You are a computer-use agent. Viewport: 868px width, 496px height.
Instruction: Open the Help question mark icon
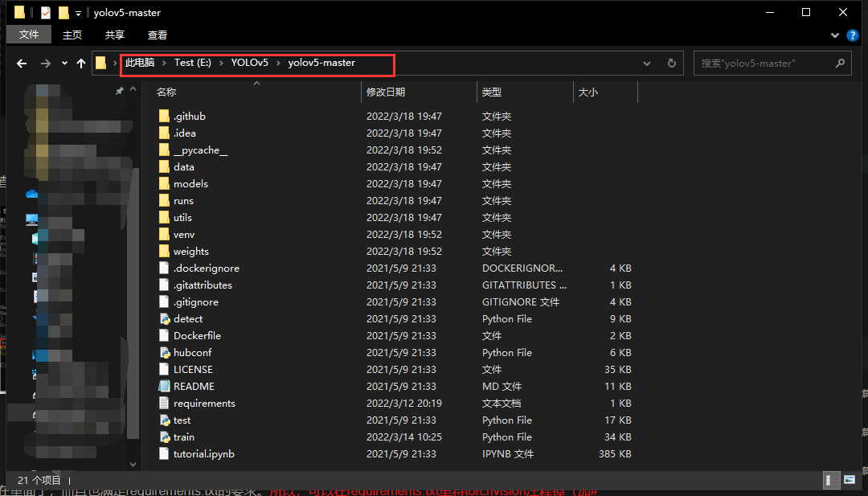pyautogui.click(x=853, y=35)
